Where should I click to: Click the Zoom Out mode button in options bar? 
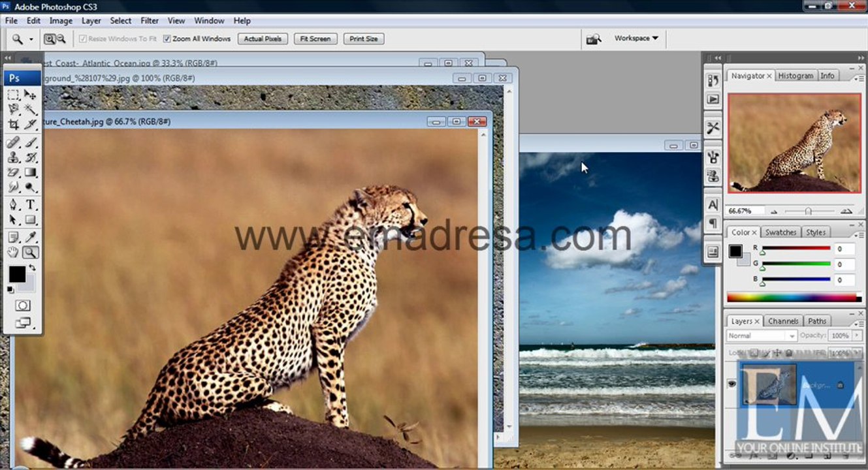[61, 39]
